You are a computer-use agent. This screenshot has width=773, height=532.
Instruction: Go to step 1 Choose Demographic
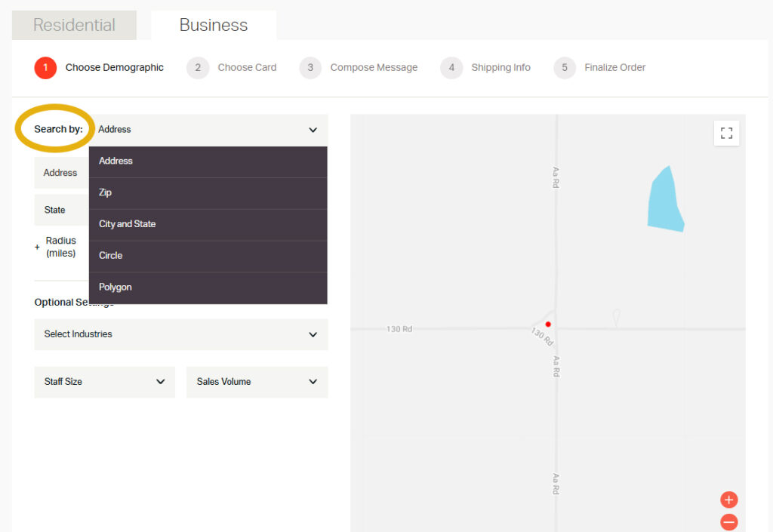99,67
